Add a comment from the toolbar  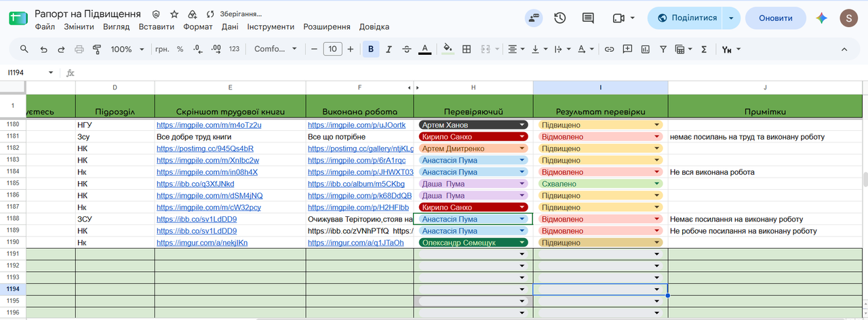tap(627, 49)
